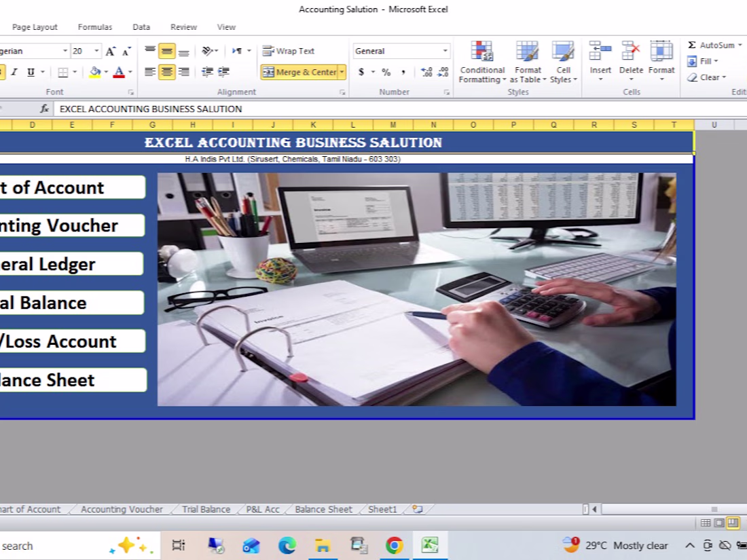Toggle center horizontal alignment
The image size is (747, 560).
pos(167,72)
